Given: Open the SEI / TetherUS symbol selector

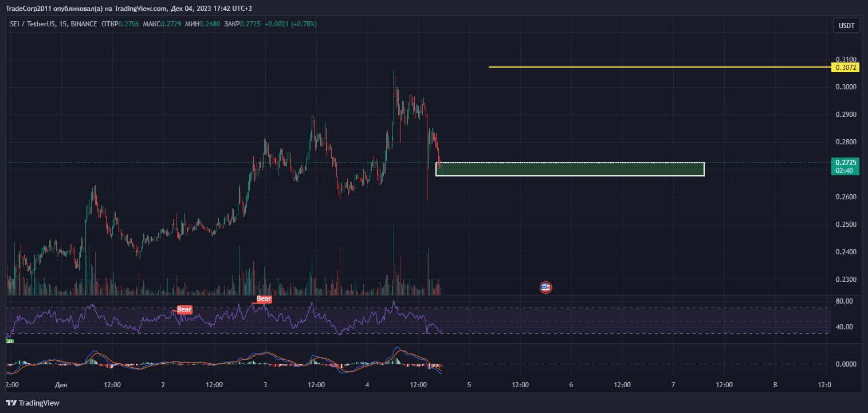Looking at the screenshot, I should 32,25.
